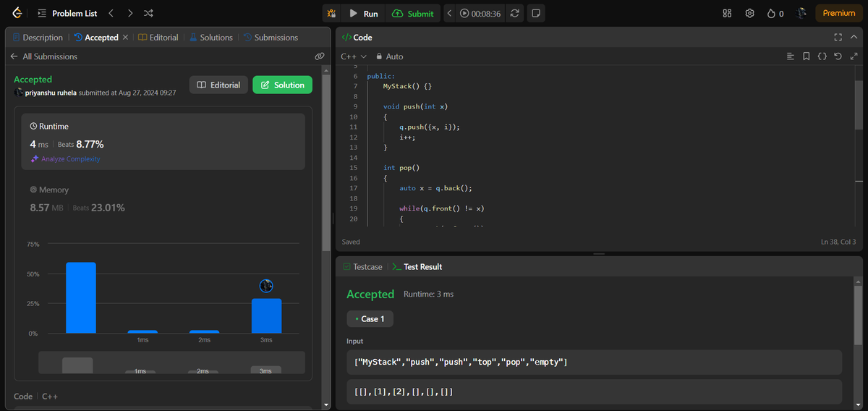Open the Submissions tab

tap(271, 38)
